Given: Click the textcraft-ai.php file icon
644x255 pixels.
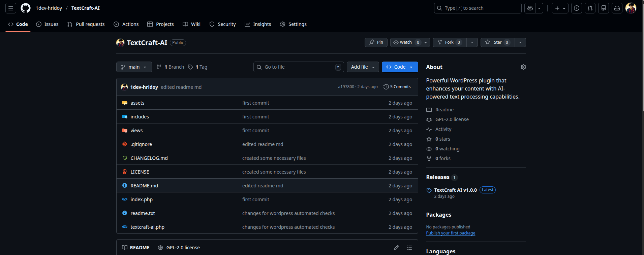Looking at the screenshot, I should point(125,227).
